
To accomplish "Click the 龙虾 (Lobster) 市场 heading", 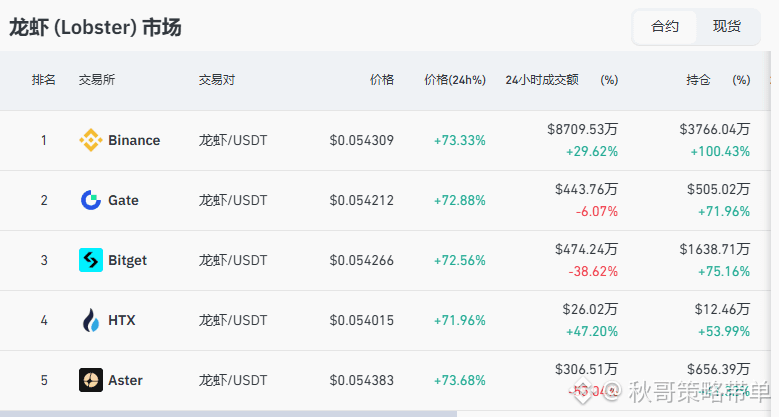I will click(95, 27).
